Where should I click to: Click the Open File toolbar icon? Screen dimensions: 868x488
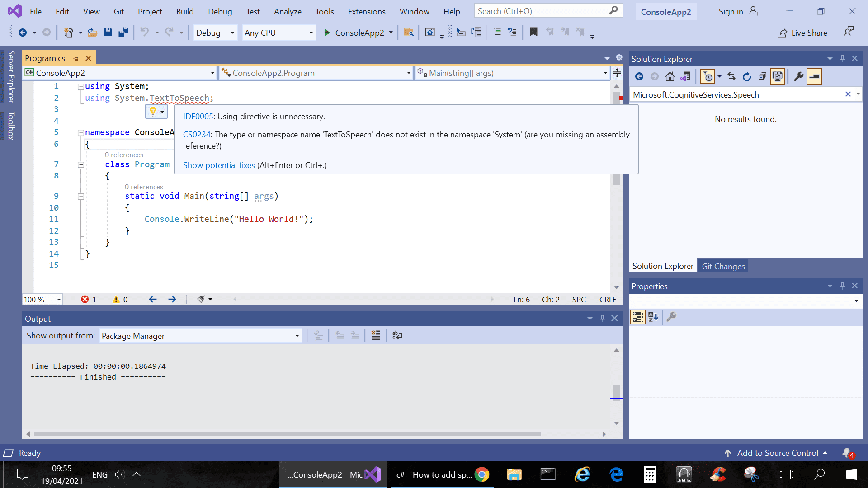click(92, 33)
